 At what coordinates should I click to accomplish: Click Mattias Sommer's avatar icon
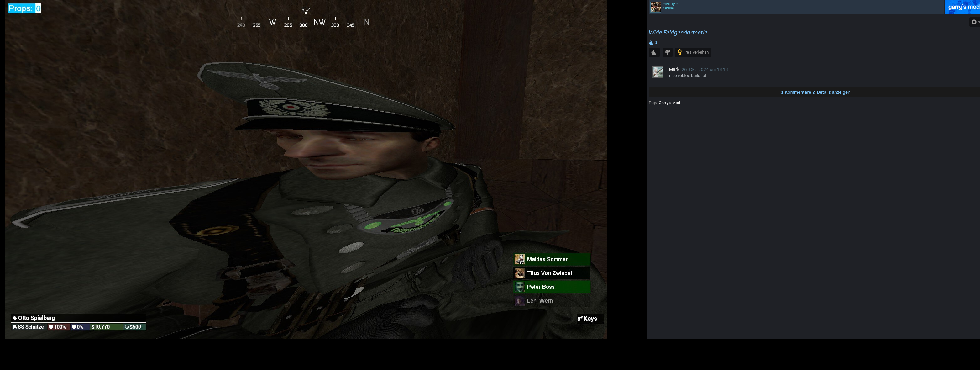[x=519, y=260]
